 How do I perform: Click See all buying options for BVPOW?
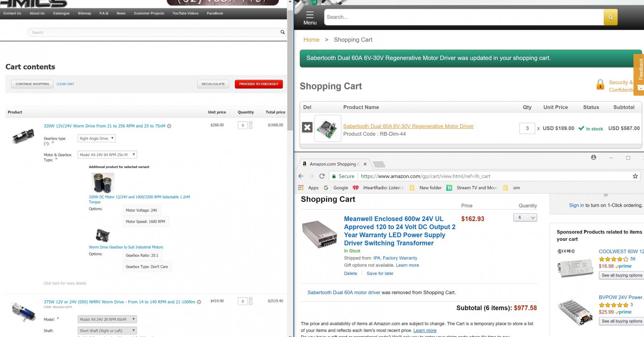click(x=622, y=321)
